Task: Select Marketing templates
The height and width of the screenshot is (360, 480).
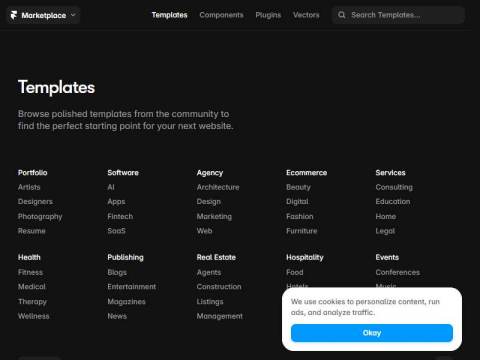Action: pos(214,217)
